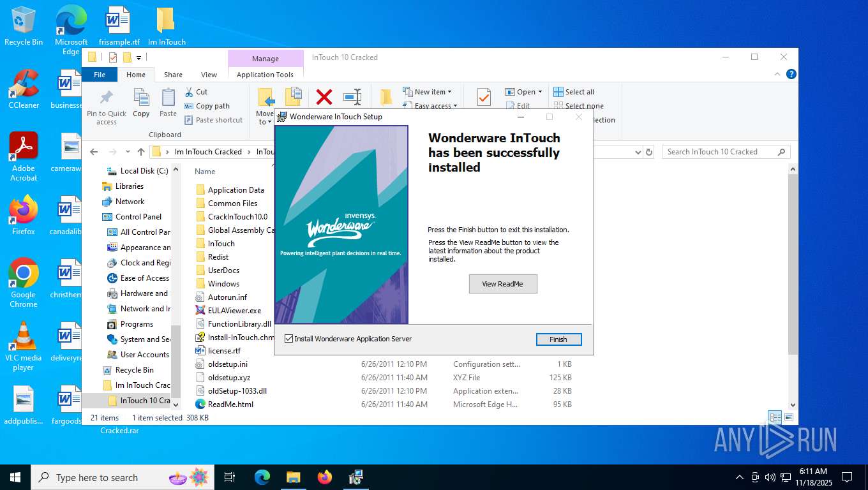Click Finish in Wonderware setup dialog
868x490 pixels.
(558, 339)
